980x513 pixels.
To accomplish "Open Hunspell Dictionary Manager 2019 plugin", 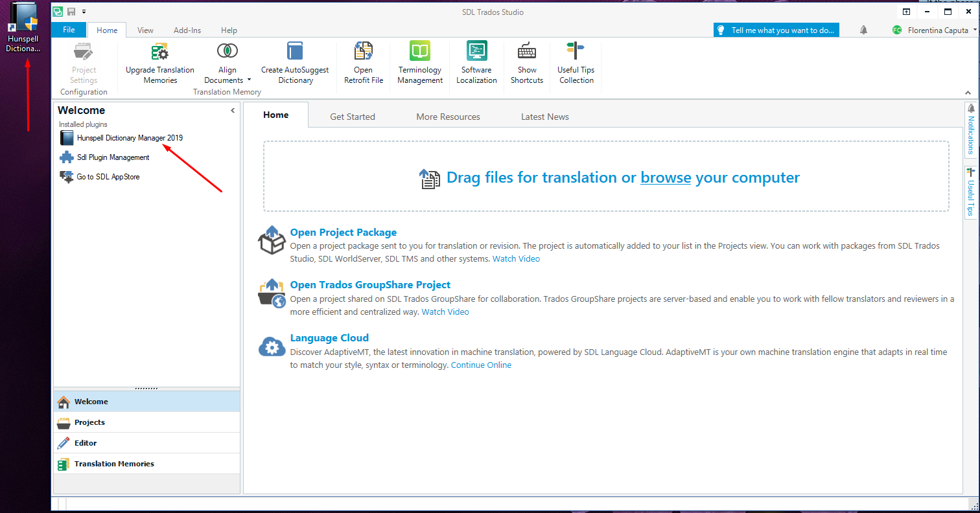I will pos(130,138).
